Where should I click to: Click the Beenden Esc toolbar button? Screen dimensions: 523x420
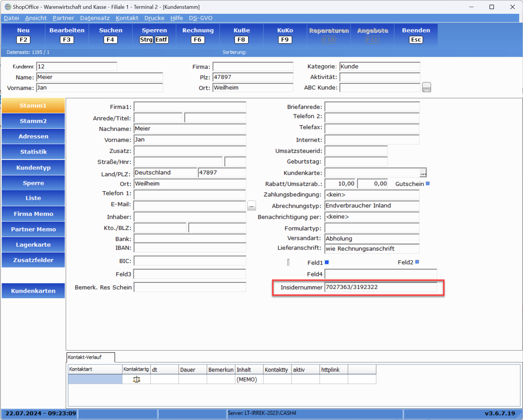click(x=416, y=35)
